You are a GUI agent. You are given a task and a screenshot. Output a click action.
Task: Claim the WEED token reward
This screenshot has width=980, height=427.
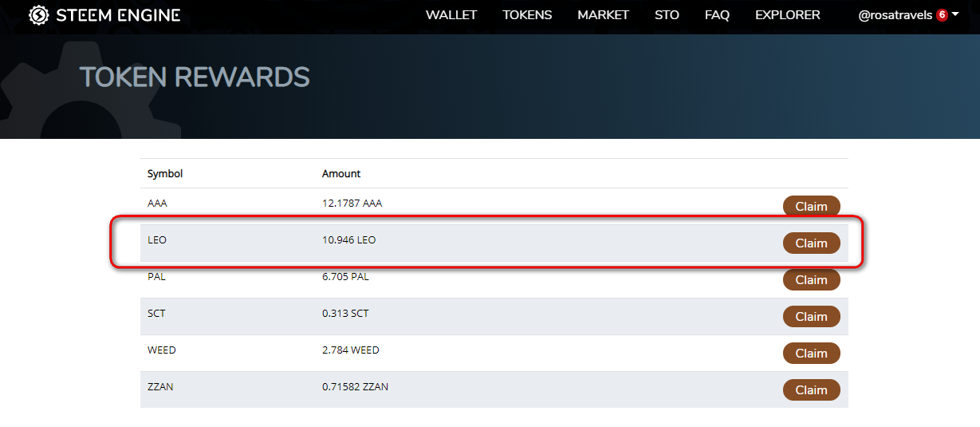point(812,353)
